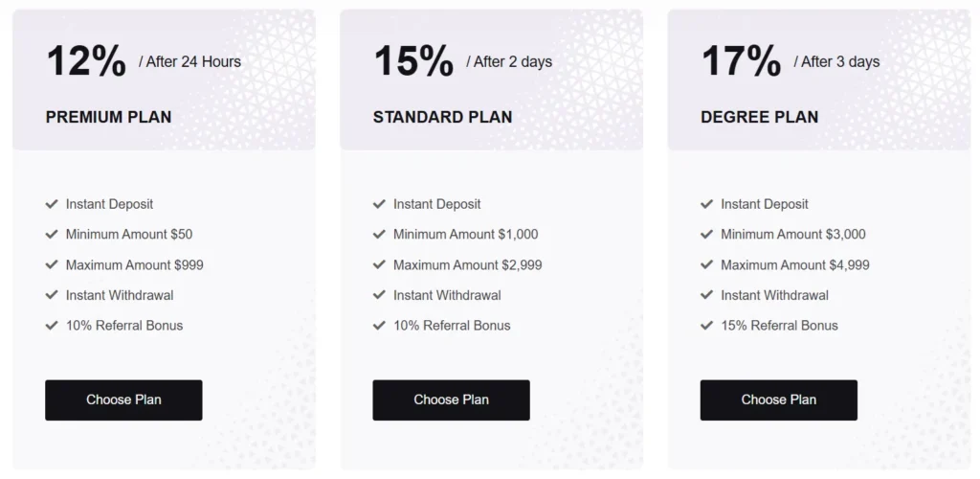Select the STANDARD PLAN heading
The height and width of the screenshot is (479, 980).
tap(442, 117)
